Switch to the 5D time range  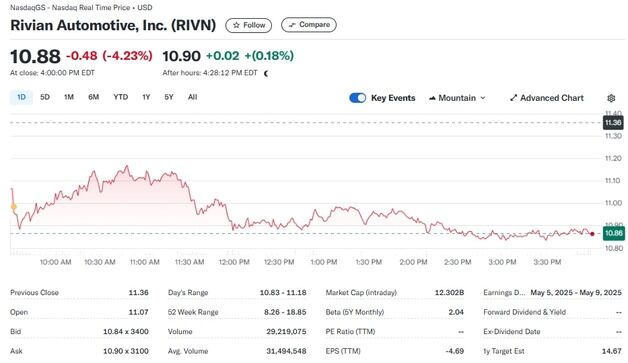click(x=45, y=97)
